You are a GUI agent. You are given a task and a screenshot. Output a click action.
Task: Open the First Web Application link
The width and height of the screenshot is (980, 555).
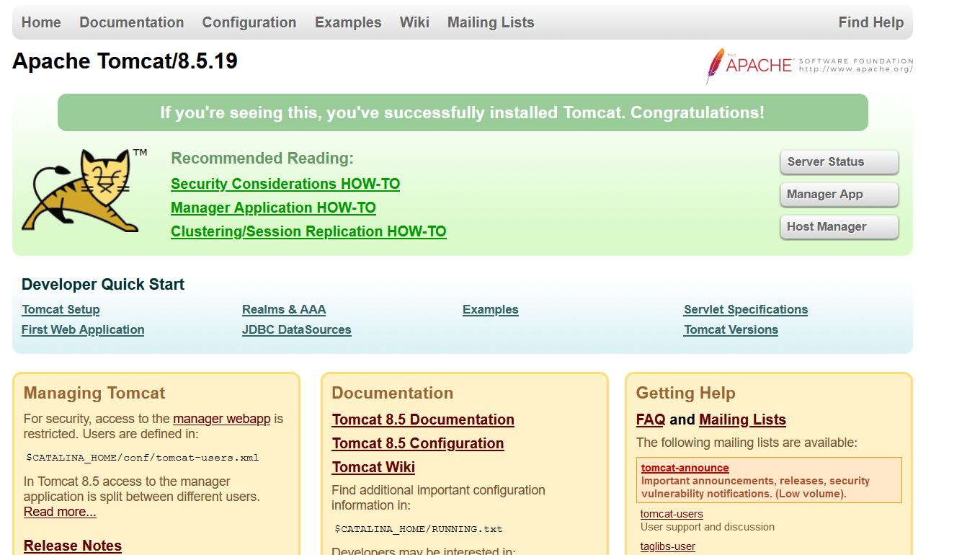83,330
